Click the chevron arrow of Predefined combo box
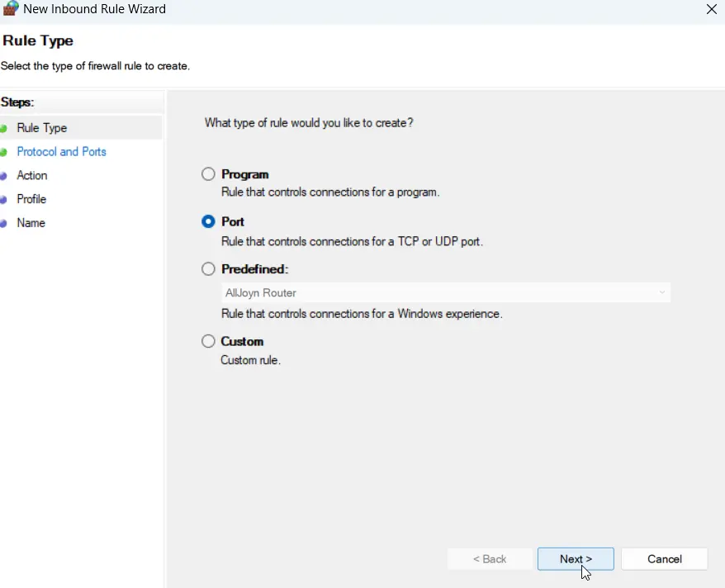 [661, 292]
